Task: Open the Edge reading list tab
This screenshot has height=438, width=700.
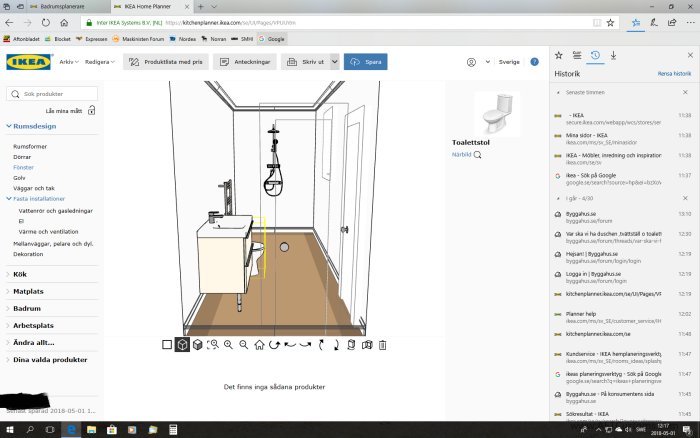Action: (x=577, y=55)
